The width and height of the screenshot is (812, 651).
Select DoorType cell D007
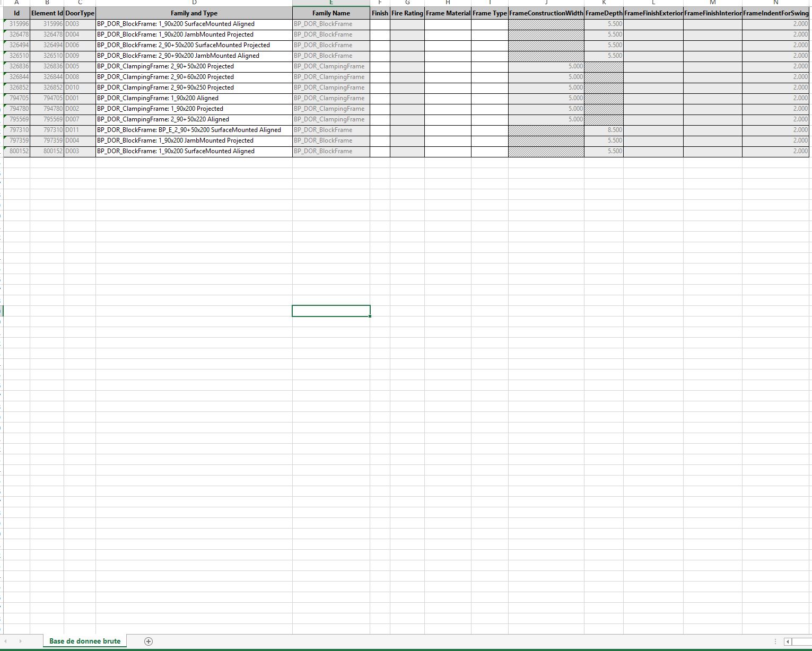tap(80, 119)
